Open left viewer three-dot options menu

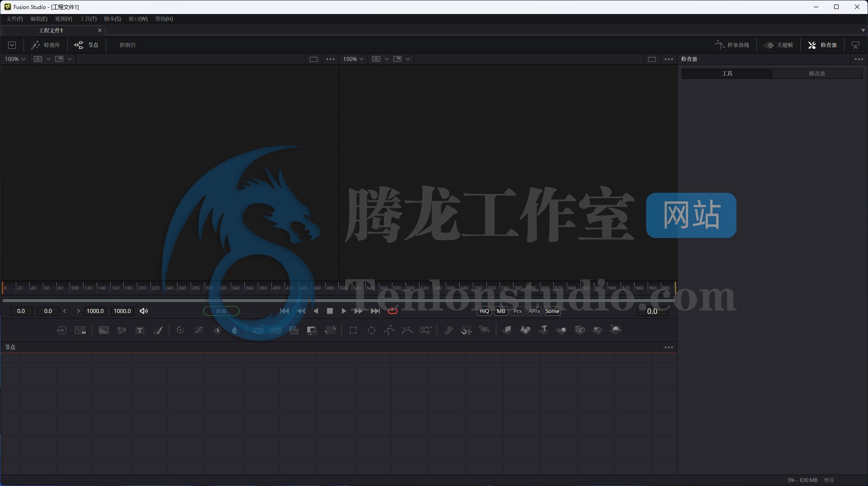(x=331, y=59)
